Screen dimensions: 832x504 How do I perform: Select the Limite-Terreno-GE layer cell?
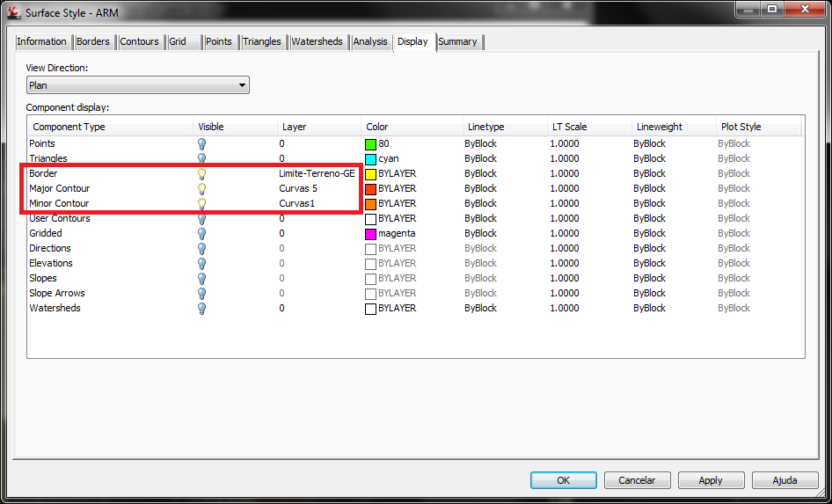pos(317,173)
